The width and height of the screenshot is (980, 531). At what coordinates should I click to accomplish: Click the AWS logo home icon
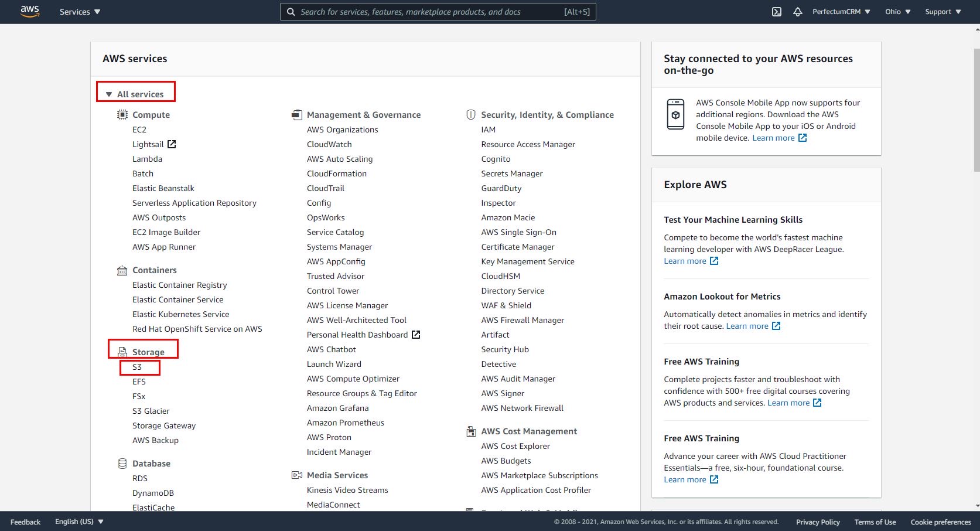tap(30, 11)
